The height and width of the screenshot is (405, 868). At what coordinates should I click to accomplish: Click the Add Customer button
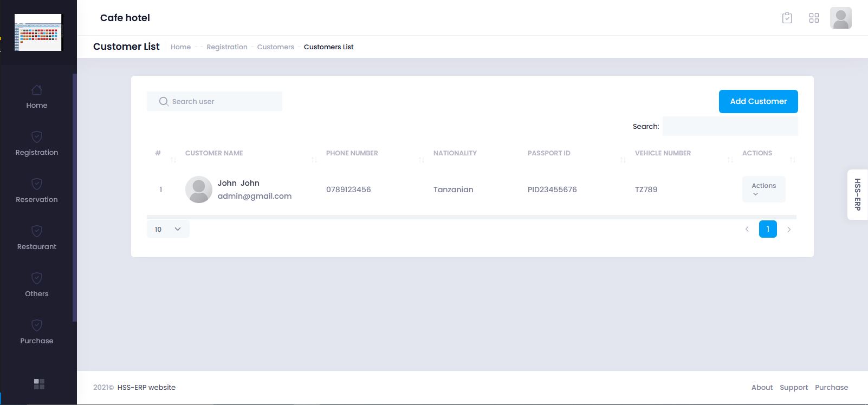(x=758, y=101)
